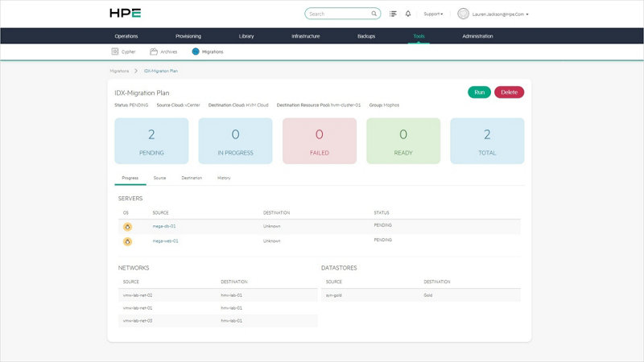Delete the migration plan
The height and width of the screenshot is (362, 644).
(509, 93)
